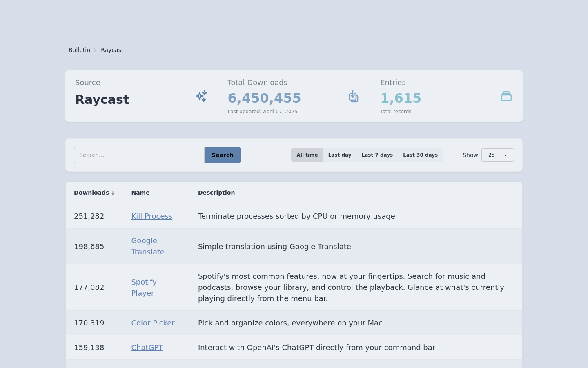
Task: Click the 177,082 downloads cell
Action: pos(89,287)
